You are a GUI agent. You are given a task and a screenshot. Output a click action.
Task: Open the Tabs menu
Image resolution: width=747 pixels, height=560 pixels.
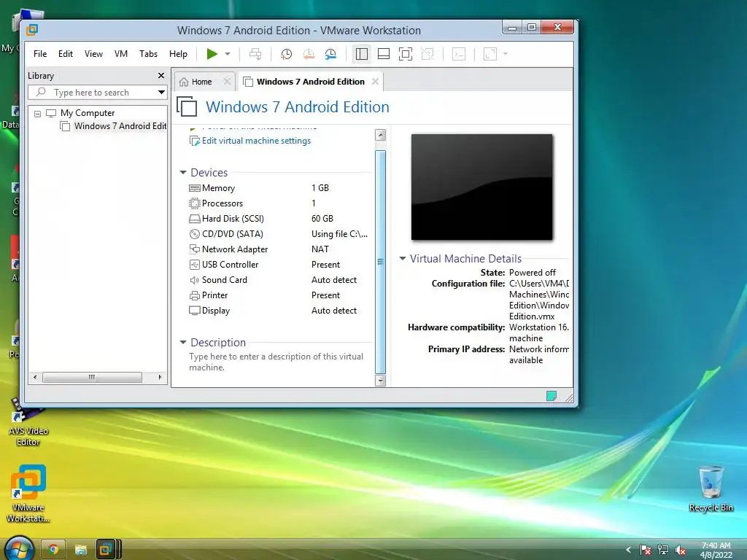[148, 54]
